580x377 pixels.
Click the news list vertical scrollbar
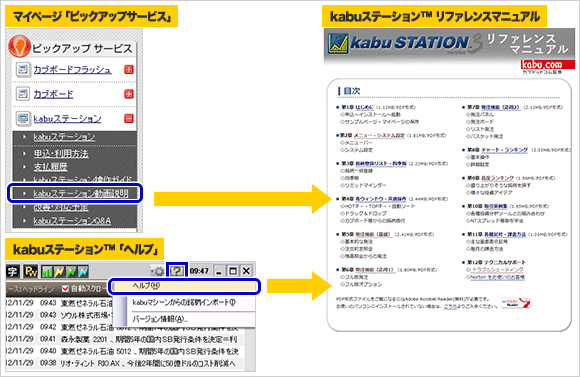pyautogui.click(x=250, y=348)
